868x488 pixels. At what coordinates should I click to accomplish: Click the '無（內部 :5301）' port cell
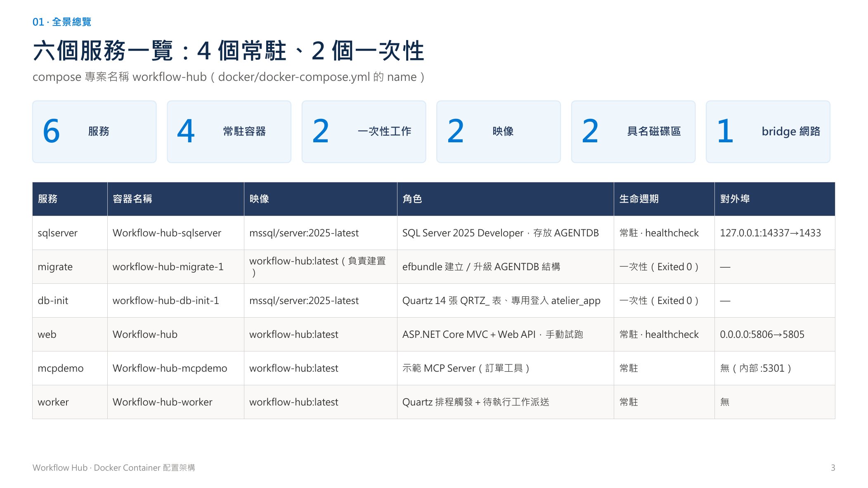[775, 368]
